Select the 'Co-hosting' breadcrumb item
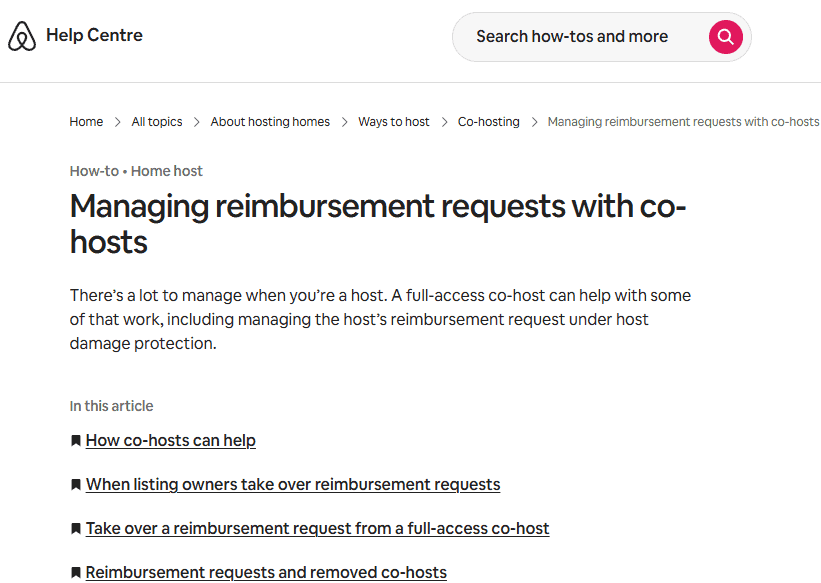This screenshot has width=821, height=583. coord(488,121)
